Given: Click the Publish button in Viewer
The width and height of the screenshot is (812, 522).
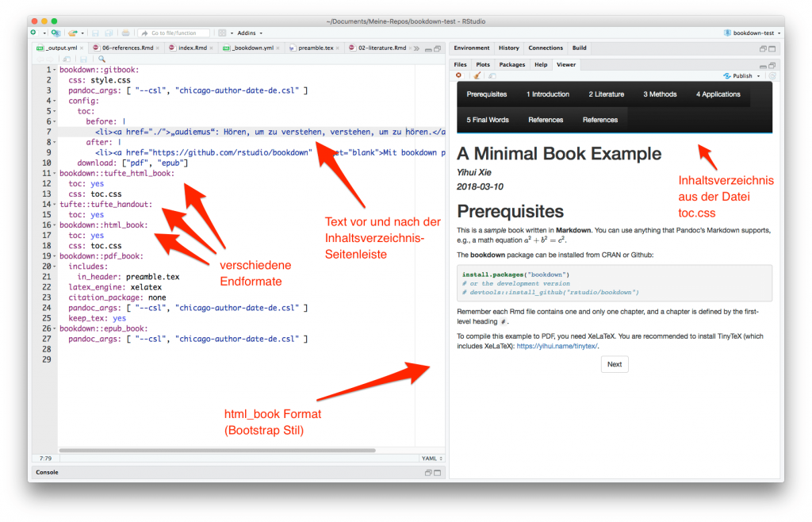Looking at the screenshot, I should (x=738, y=76).
